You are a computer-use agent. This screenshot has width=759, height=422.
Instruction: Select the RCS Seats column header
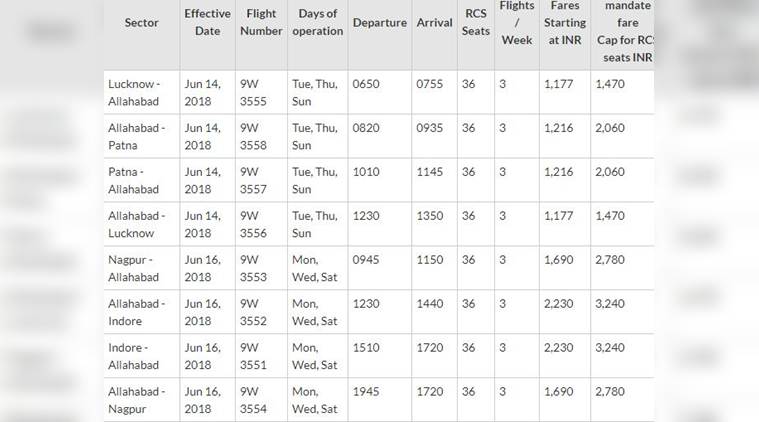click(x=476, y=23)
